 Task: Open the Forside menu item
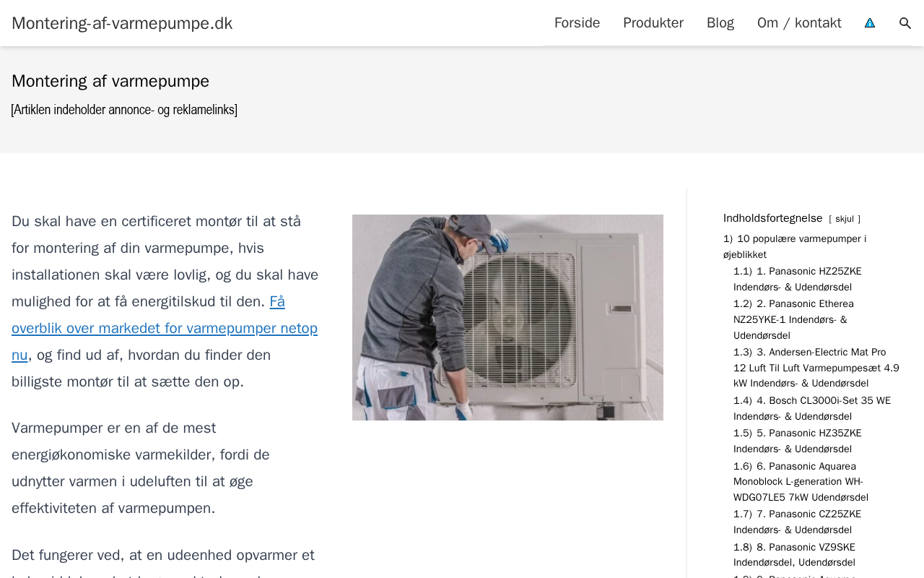point(577,23)
